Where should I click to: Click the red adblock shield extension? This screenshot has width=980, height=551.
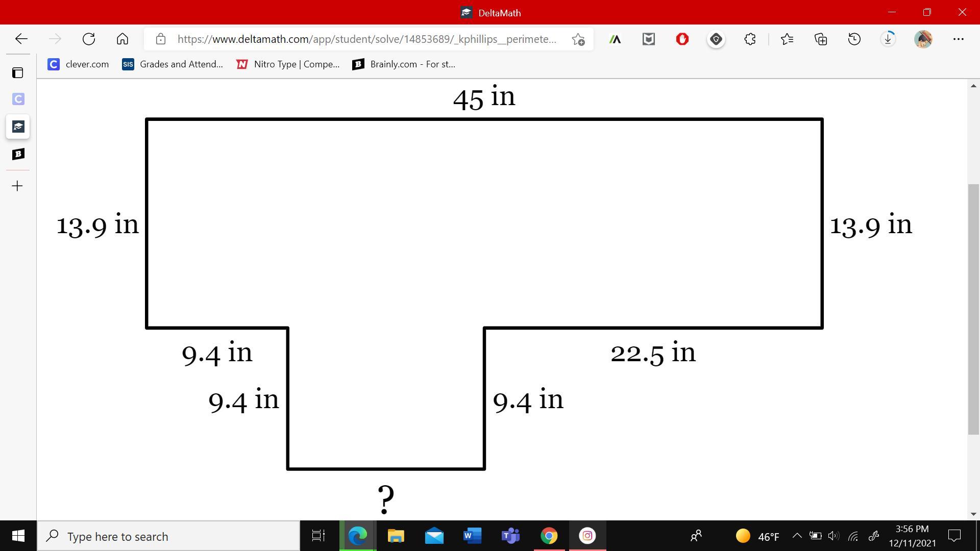point(682,39)
